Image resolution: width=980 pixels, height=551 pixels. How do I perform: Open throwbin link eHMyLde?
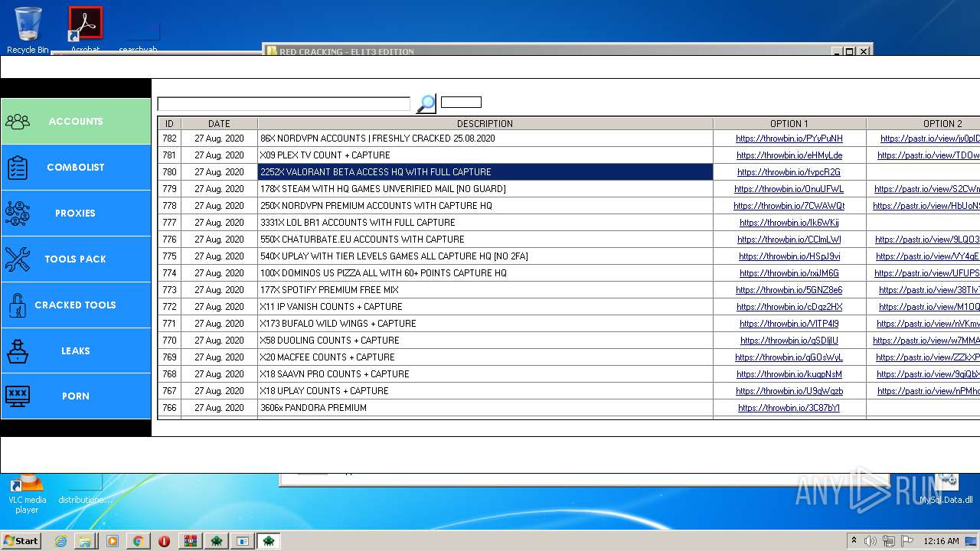[x=789, y=155]
